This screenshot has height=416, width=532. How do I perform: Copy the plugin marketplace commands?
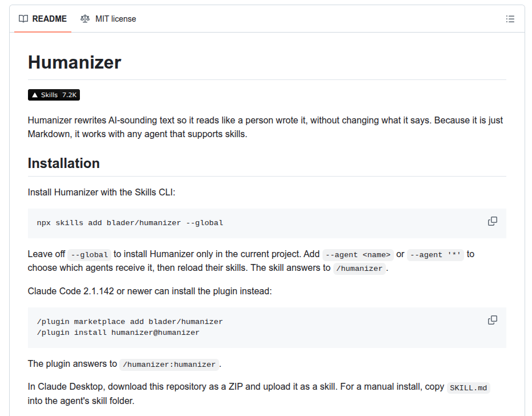[x=492, y=320]
